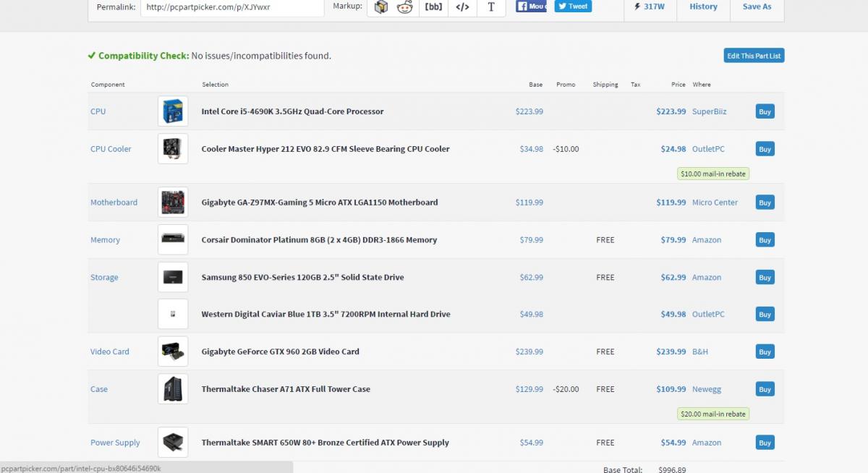Image resolution: width=868 pixels, height=473 pixels.
Task: Open the Gigabyte motherboard thumbnail image
Action: coord(173,203)
